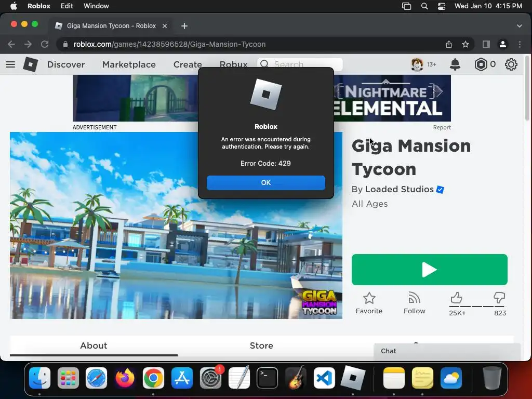Click the Roblox search field
Screen dimensions: 532x399
click(x=300, y=64)
